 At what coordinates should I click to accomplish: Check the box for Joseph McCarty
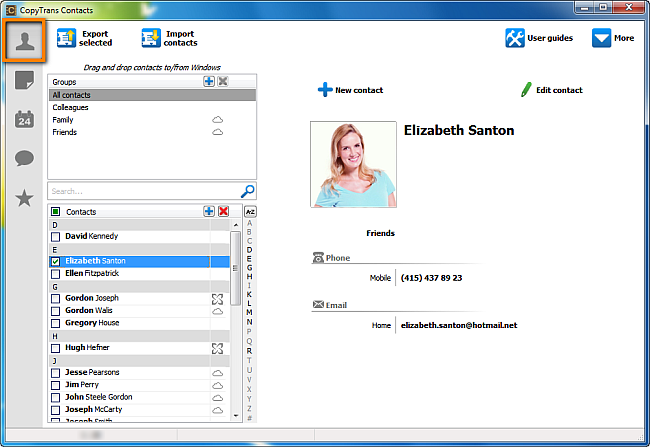[x=56, y=410]
